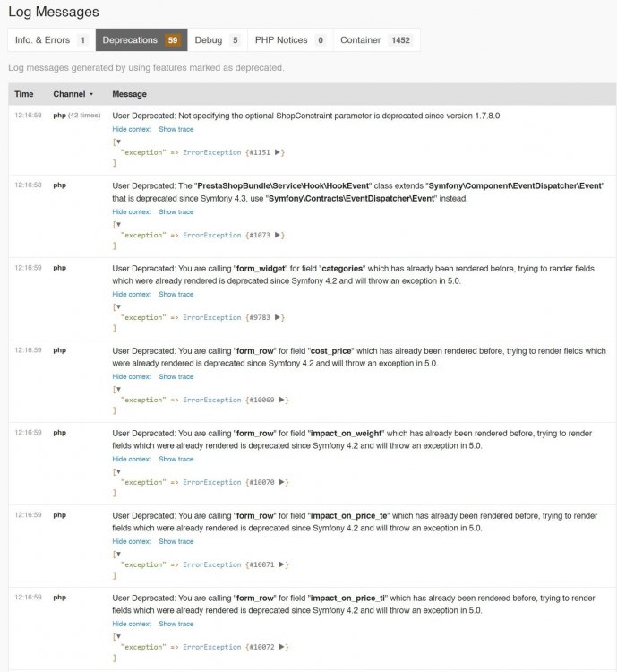Expand ErrorException #1073 arrow
This screenshot has height=672, width=617.
point(278,235)
